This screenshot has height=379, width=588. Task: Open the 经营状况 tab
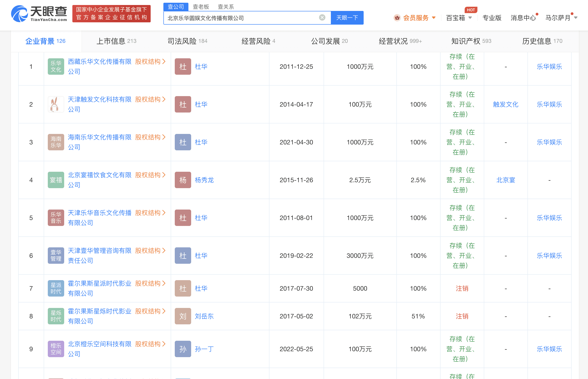pyautogui.click(x=400, y=41)
